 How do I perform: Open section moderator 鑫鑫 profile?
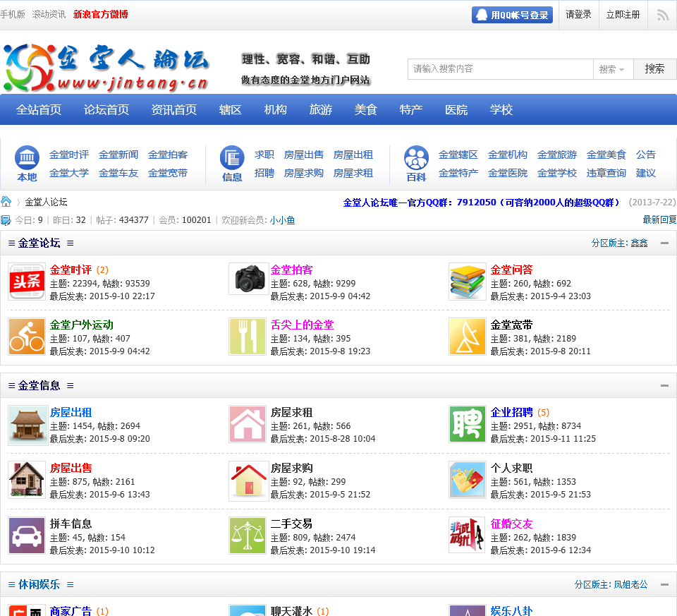pos(639,243)
